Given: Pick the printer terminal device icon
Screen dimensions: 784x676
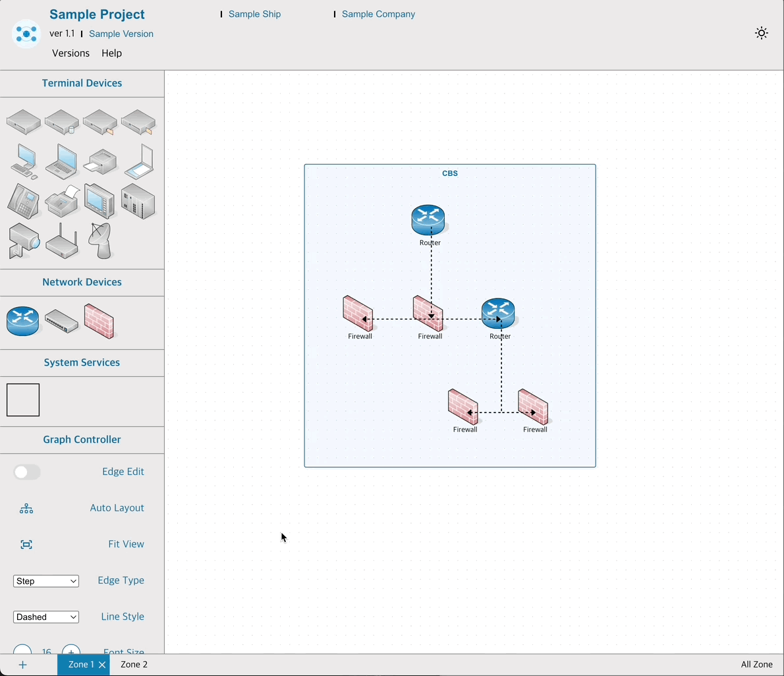Looking at the screenshot, I should pos(100,161).
